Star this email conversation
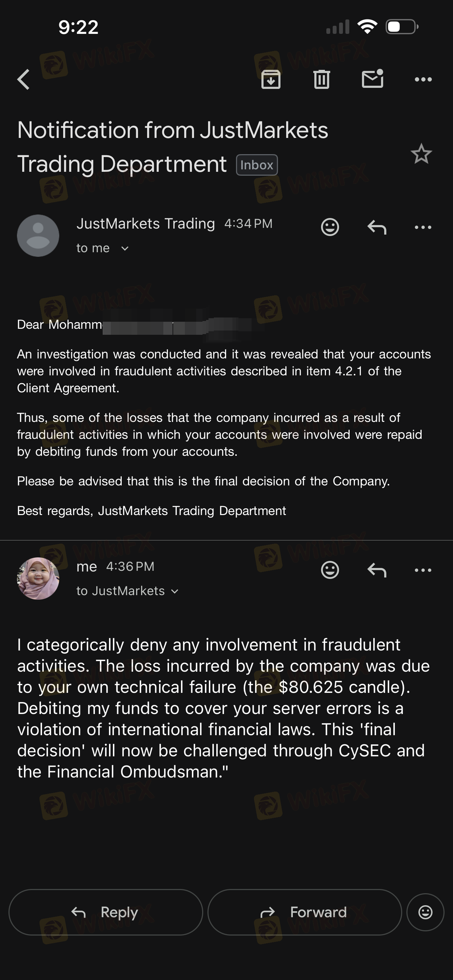453x980 pixels. pos(421,154)
